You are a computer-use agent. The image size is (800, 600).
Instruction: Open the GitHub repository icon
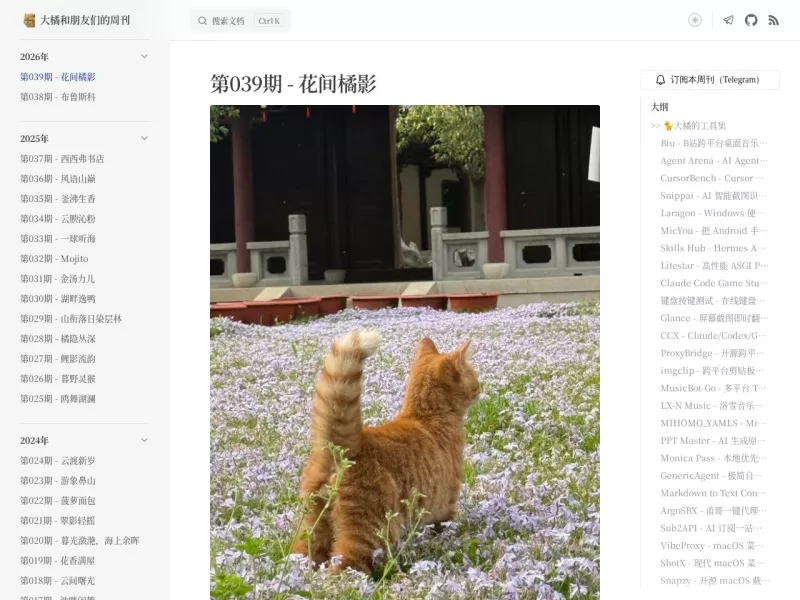751,20
